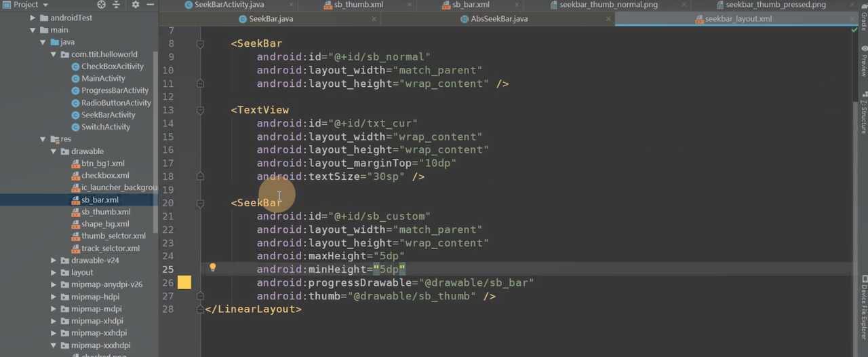Fold the TextView tag at line 13

coord(200,110)
